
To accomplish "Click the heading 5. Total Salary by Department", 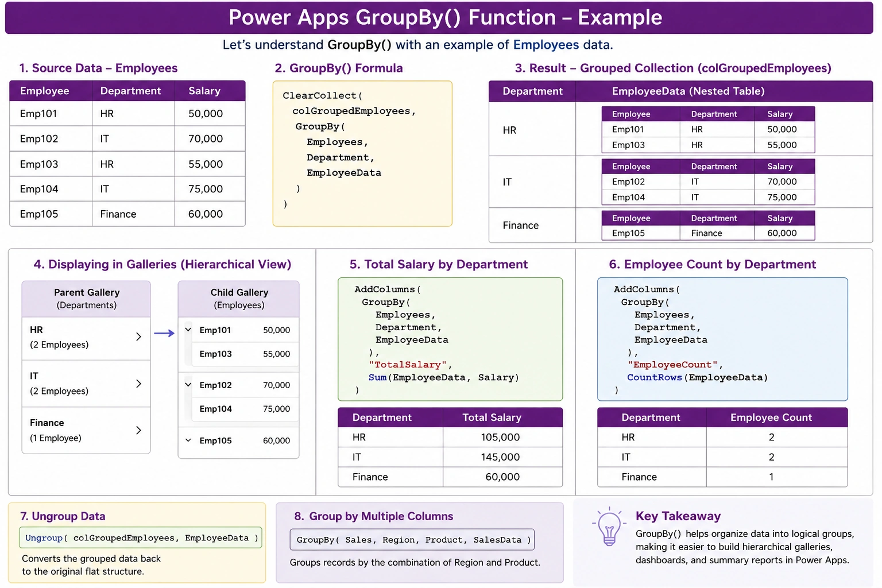I will [439, 264].
